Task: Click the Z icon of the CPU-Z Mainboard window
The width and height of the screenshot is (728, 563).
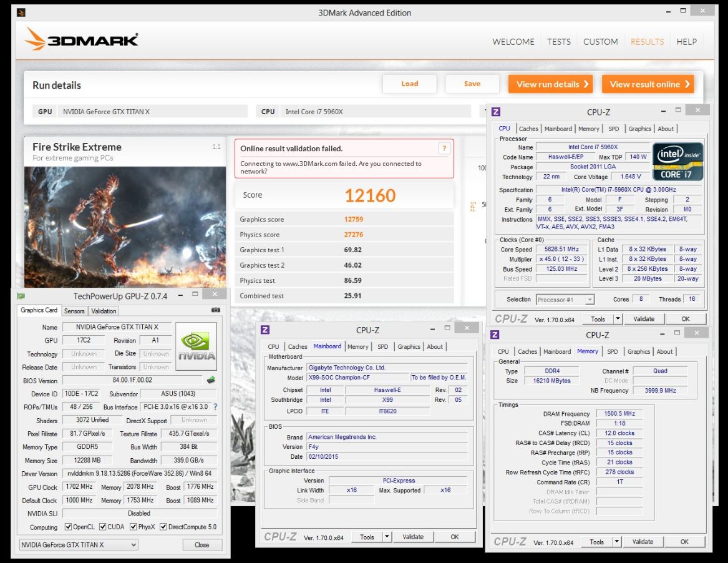Action: [265, 330]
